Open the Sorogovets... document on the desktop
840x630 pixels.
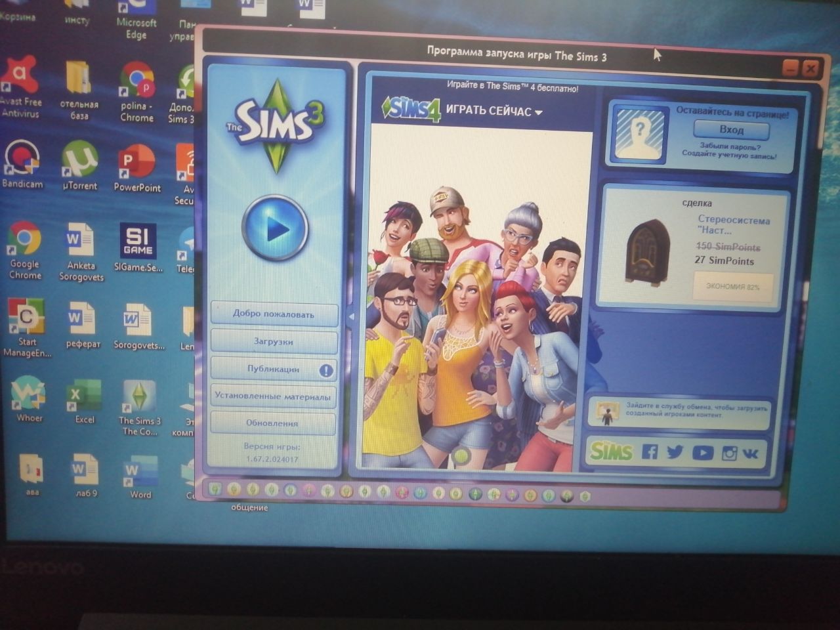(138, 326)
